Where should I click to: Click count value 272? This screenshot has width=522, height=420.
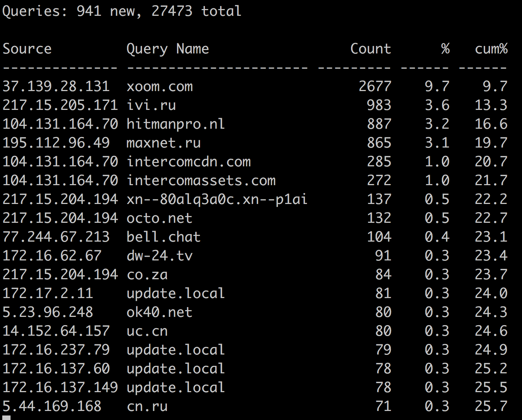pyautogui.click(x=379, y=181)
